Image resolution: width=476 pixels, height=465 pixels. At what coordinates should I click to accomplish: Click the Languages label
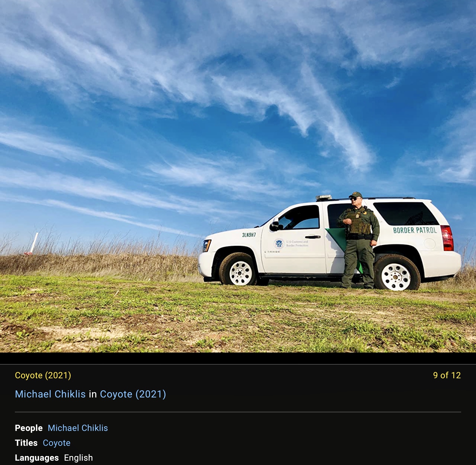click(37, 458)
